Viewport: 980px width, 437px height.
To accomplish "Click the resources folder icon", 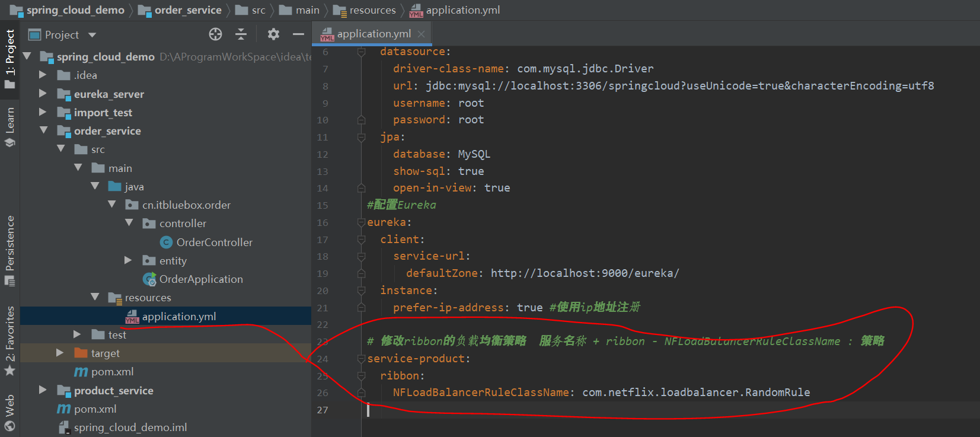I will [115, 298].
